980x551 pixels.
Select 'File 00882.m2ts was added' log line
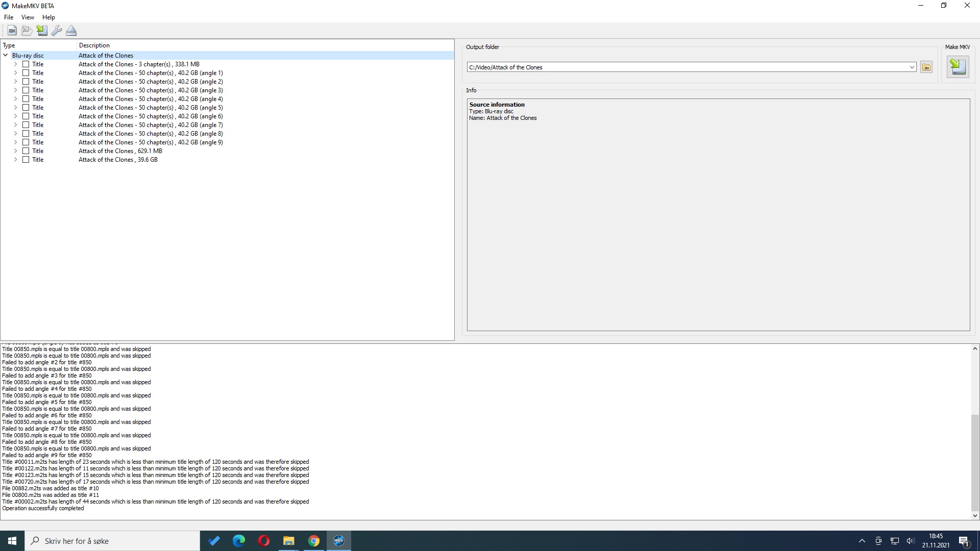coord(51,489)
